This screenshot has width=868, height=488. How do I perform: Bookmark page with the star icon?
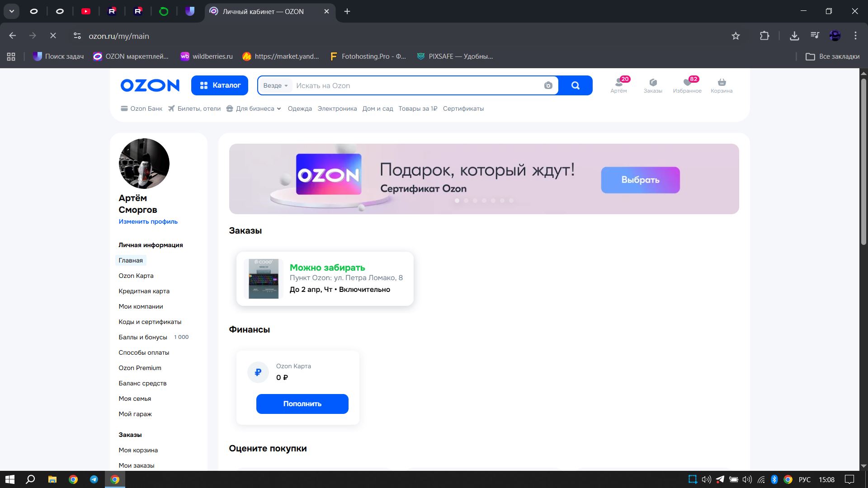click(736, 36)
